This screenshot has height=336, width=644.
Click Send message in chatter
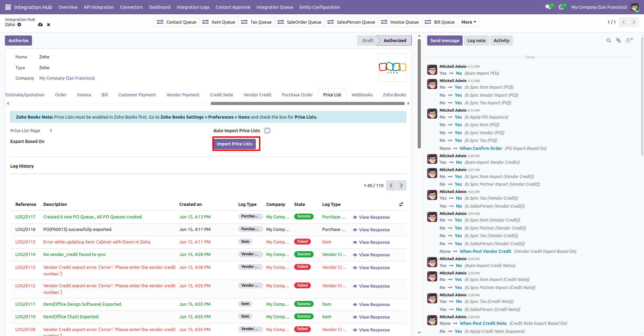coord(445,41)
